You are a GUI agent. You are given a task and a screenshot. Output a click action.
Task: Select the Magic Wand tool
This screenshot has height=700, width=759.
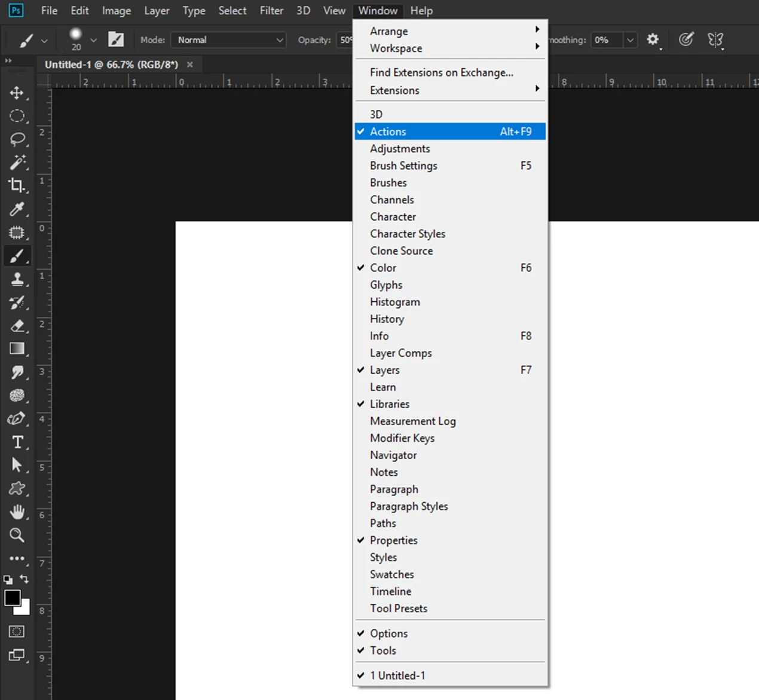tap(17, 163)
